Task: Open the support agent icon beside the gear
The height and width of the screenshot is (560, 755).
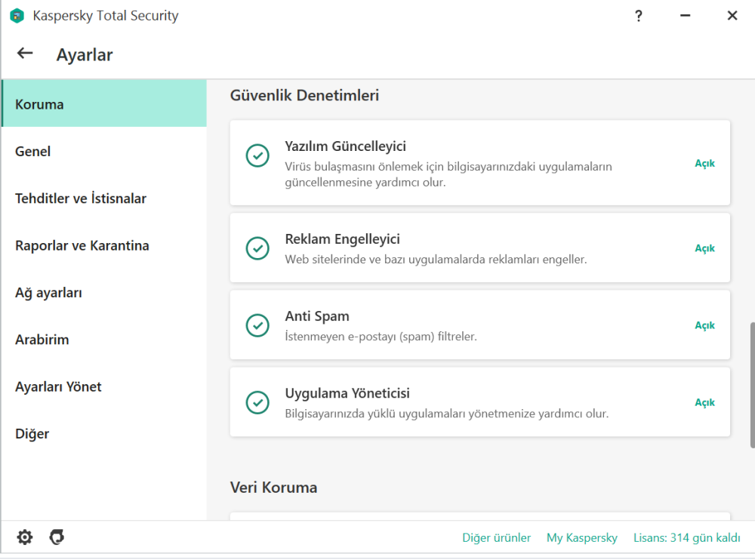Action: 57,537
